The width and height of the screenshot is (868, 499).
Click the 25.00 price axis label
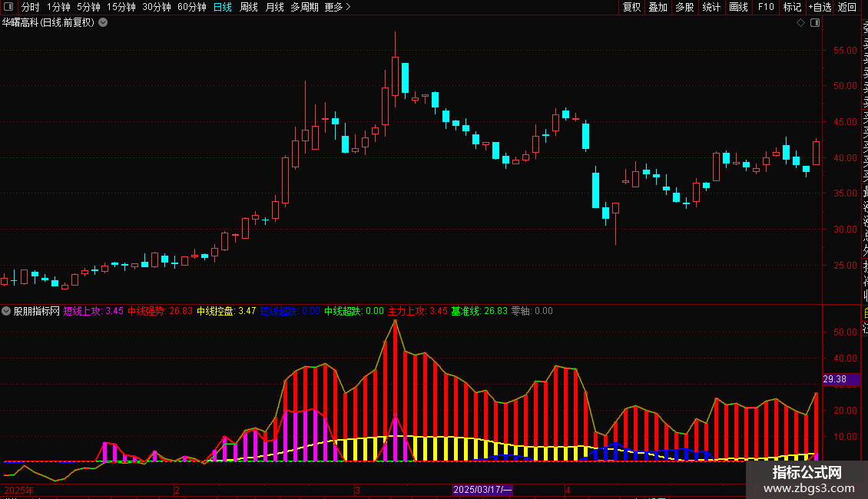pos(845,265)
